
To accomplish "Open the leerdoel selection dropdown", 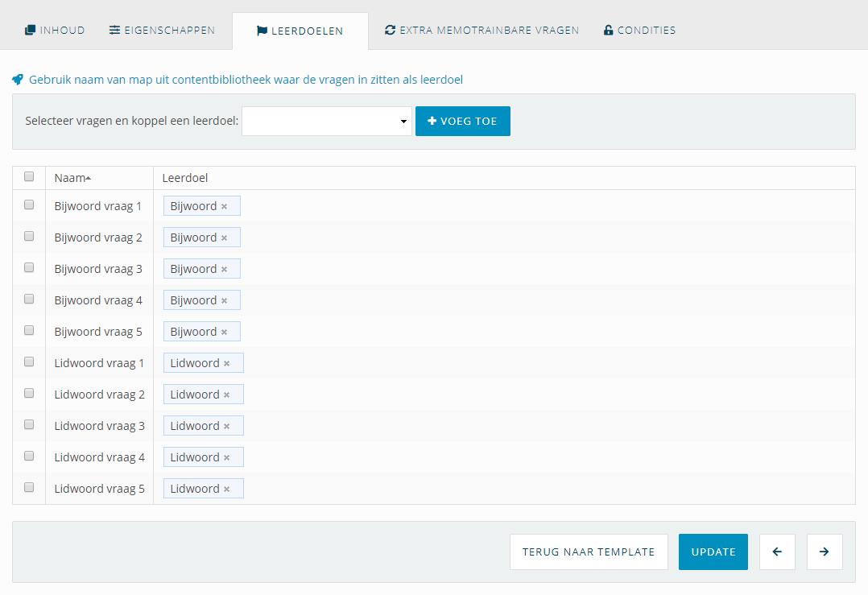I will coord(327,122).
